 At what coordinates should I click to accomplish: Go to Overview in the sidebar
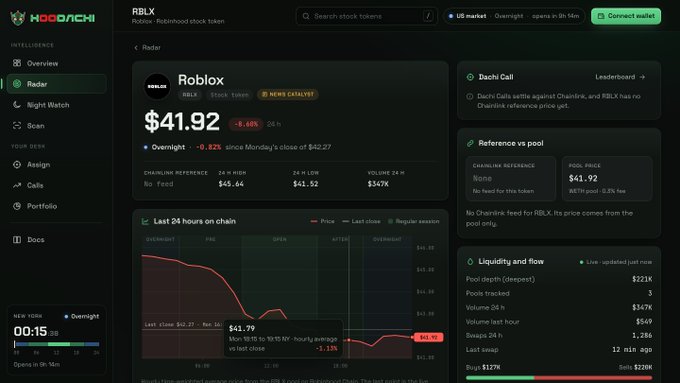click(x=56, y=63)
